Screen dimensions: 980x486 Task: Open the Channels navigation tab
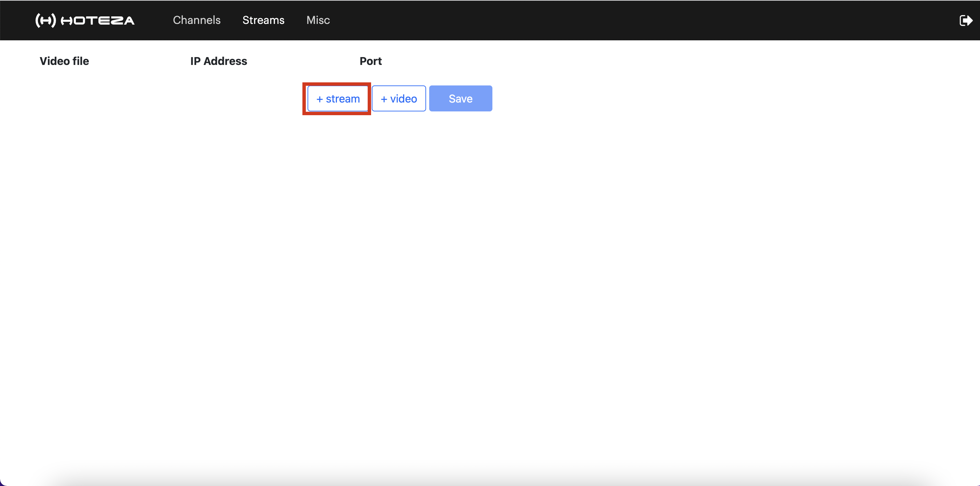tap(196, 20)
